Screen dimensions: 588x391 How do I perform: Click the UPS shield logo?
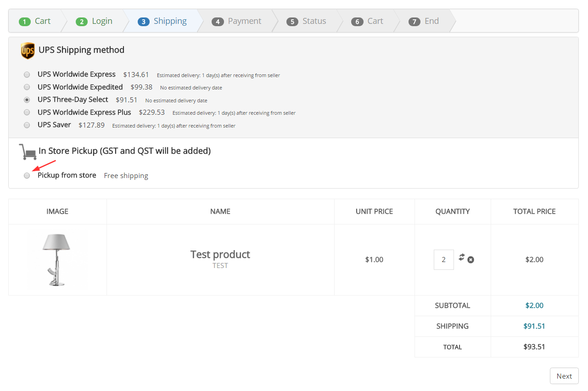[28, 50]
